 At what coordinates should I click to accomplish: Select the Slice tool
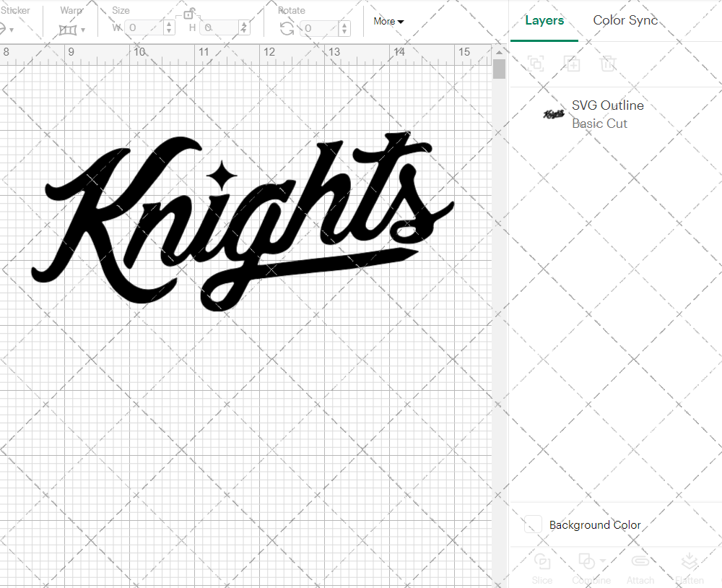[x=542, y=568]
